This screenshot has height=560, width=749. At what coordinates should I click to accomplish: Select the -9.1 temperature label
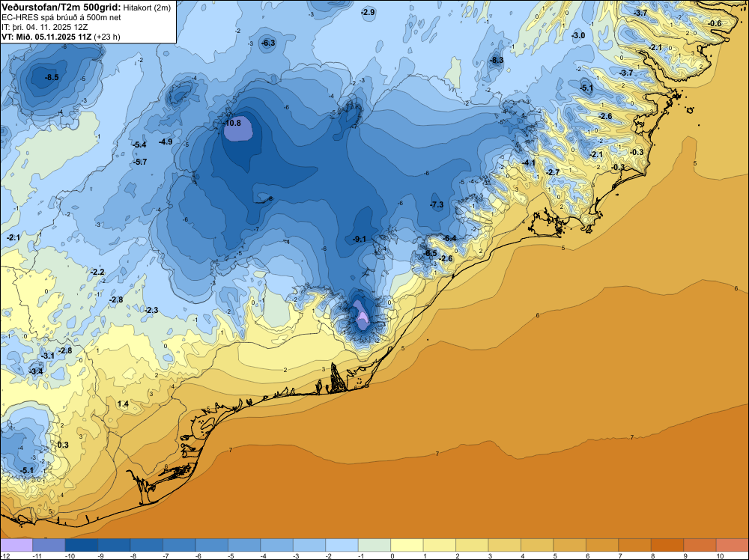coord(360,239)
